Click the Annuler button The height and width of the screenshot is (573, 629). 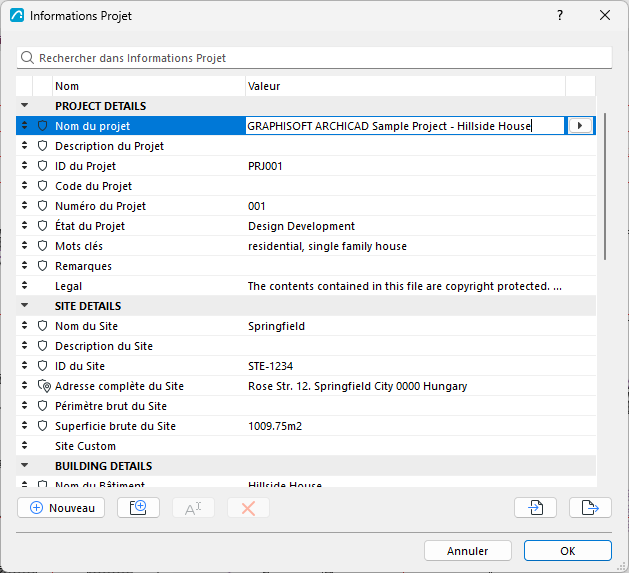[x=468, y=551]
